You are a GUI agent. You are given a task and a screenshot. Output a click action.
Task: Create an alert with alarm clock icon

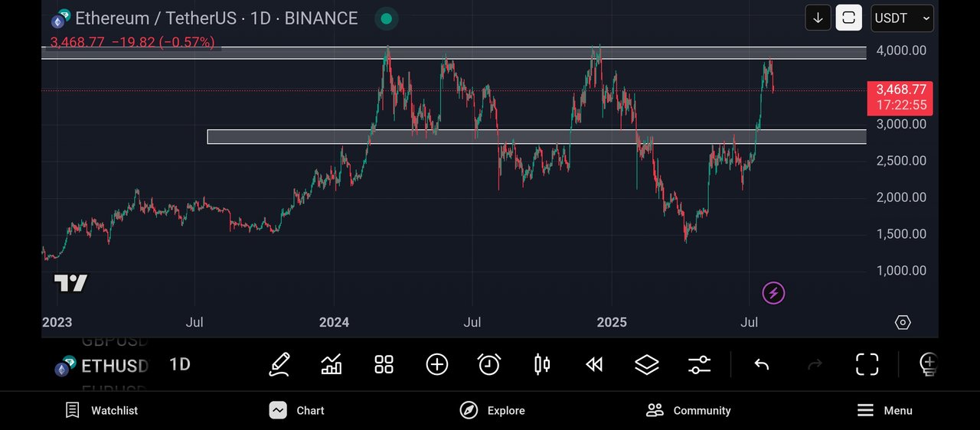[x=489, y=364]
